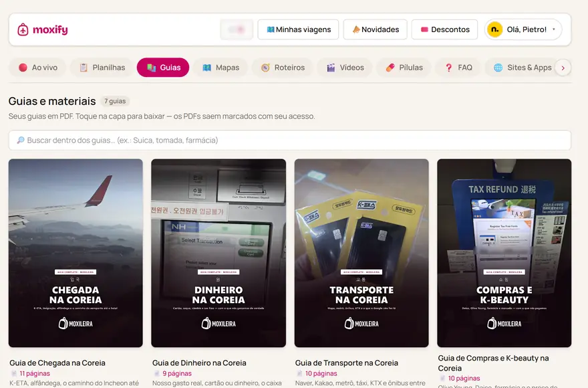The image size is (588, 388).
Task: Click the red Ao vivo dot icon
Action: coord(23,68)
